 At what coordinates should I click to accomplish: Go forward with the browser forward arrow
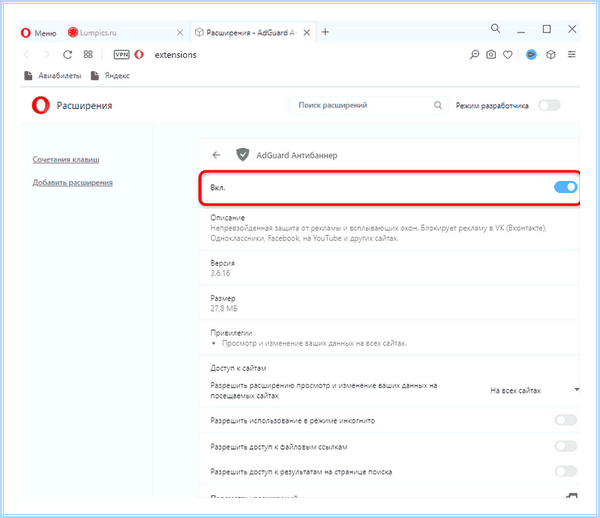tap(47, 55)
